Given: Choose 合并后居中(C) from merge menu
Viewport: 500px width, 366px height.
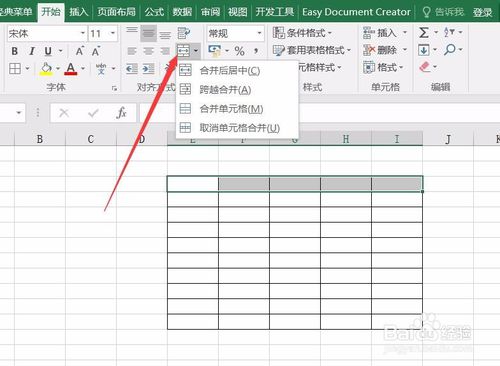Looking at the screenshot, I should 237,70.
